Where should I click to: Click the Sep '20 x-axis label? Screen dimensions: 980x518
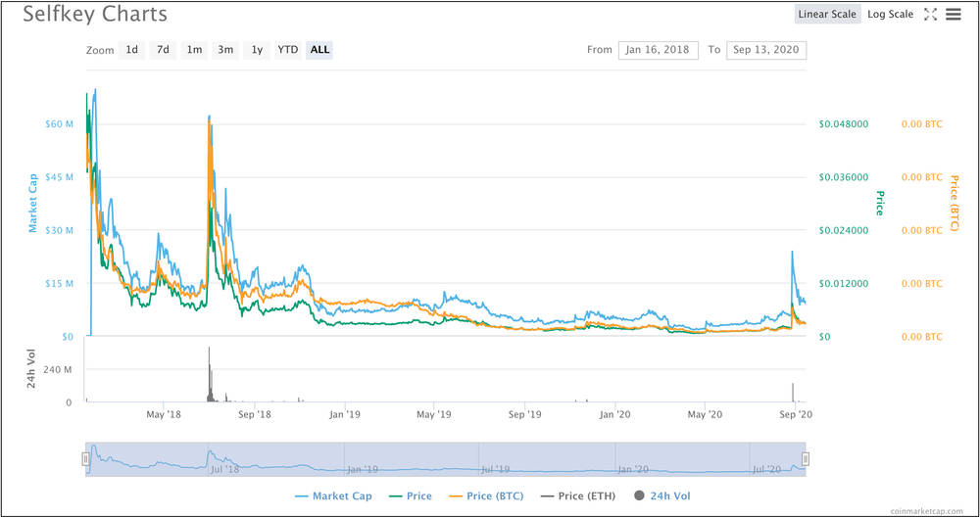[x=795, y=413]
